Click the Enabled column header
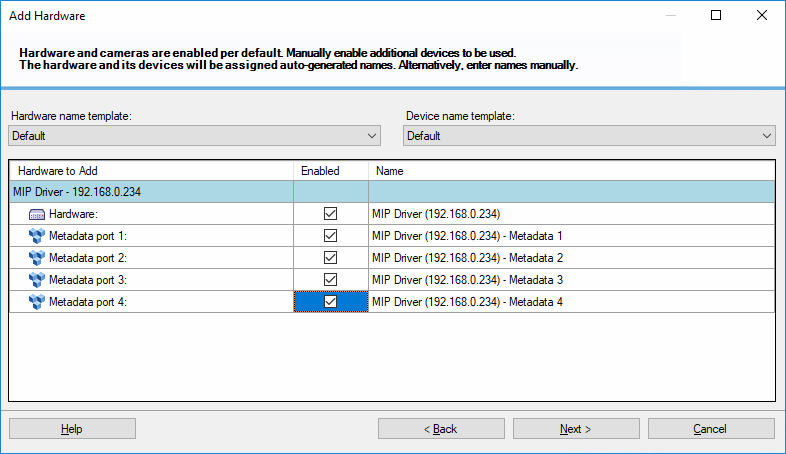This screenshot has width=786, height=454. 331,171
